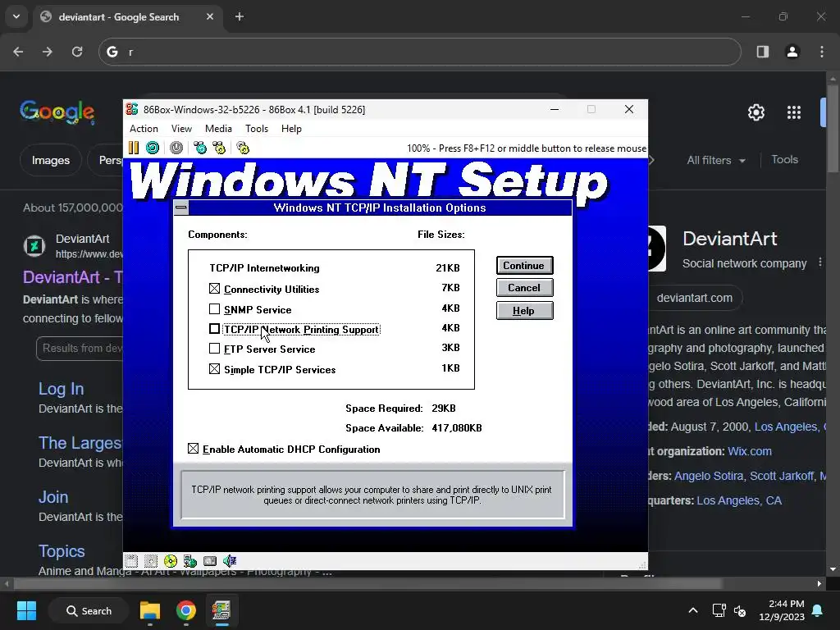Uncheck Simple TCP/IP Services checkbox
This screenshot has height=630, width=840.
(x=214, y=369)
